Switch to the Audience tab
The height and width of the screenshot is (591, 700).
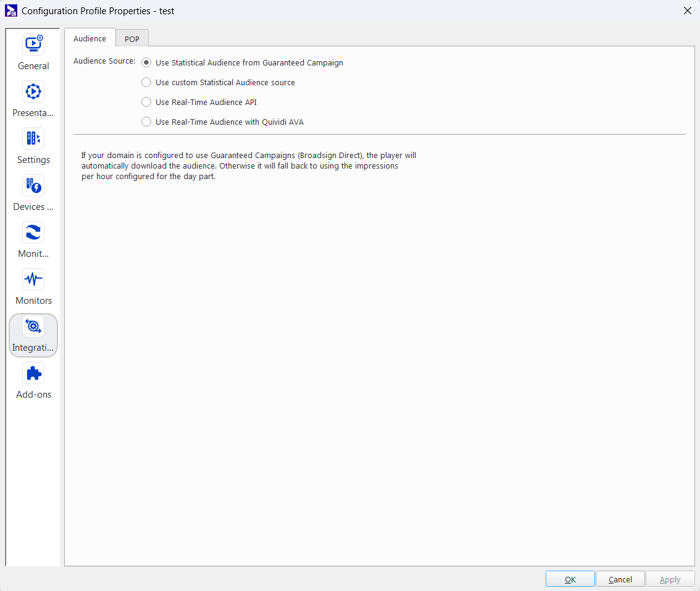pyautogui.click(x=90, y=38)
